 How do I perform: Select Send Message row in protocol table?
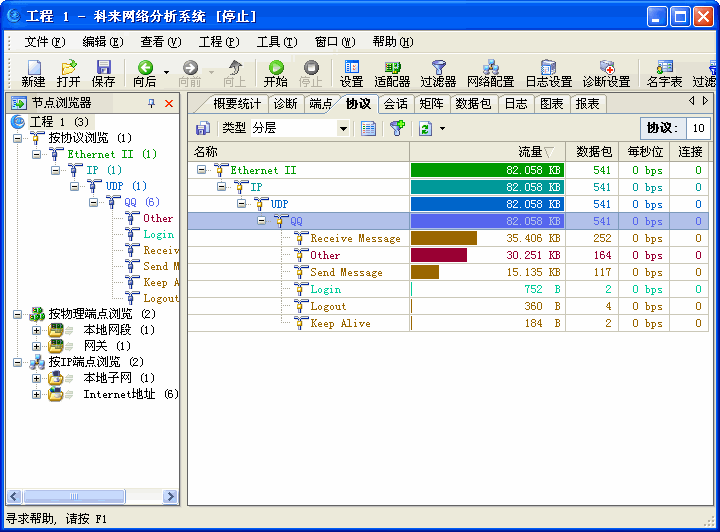pyautogui.click(x=448, y=272)
